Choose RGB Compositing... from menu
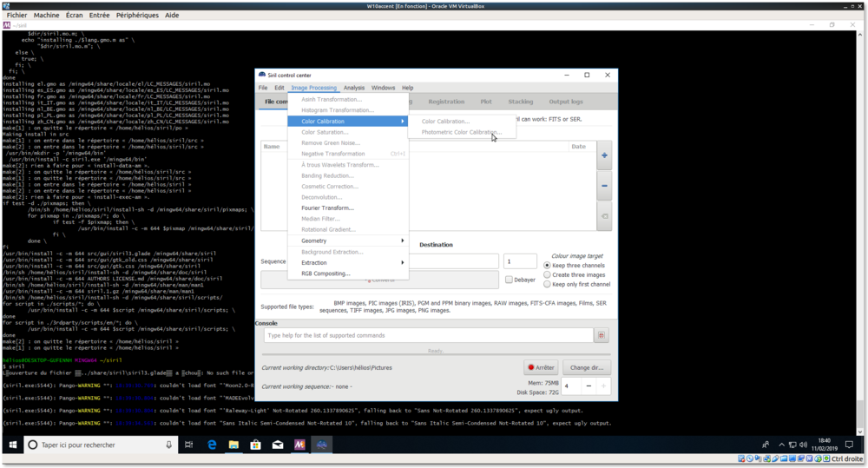Viewport: 868px width, 468px height. click(x=348, y=274)
